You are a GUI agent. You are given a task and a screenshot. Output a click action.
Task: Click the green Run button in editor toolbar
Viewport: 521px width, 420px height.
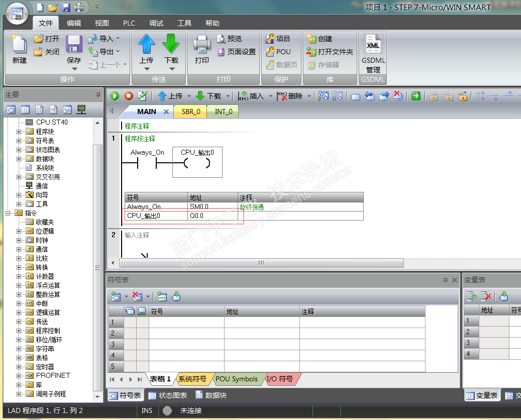(115, 96)
